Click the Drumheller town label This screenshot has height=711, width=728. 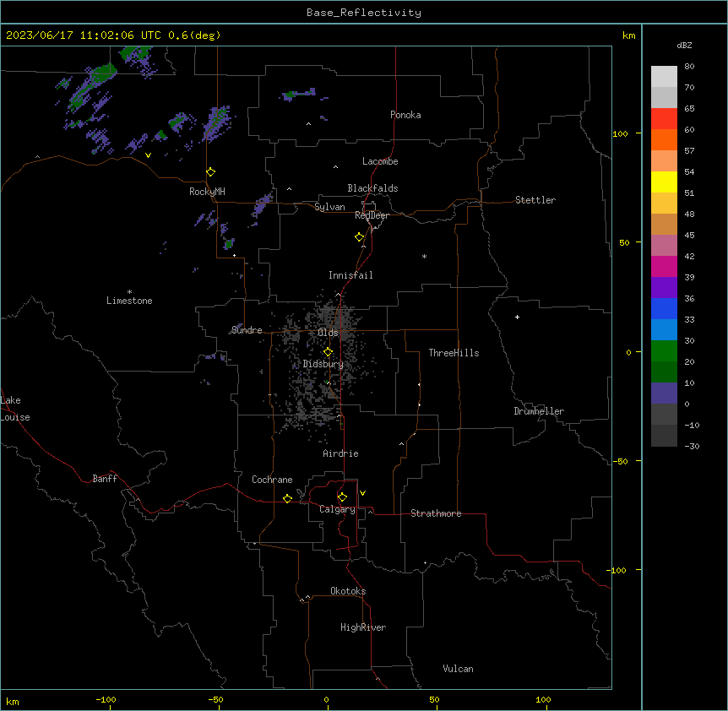(x=539, y=411)
